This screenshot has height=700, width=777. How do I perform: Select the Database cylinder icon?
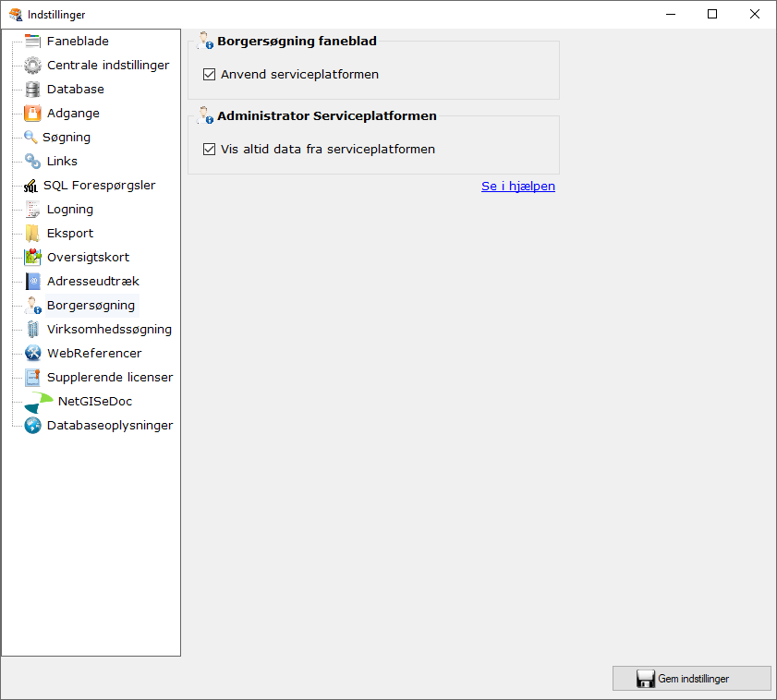(32, 90)
